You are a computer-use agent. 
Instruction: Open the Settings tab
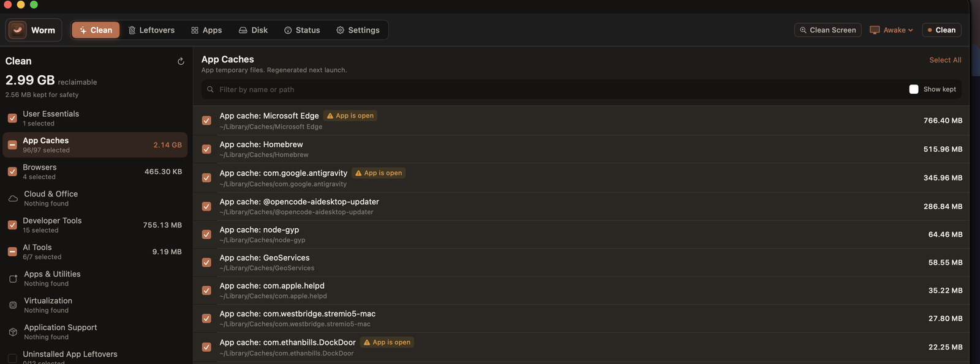[358, 30]
